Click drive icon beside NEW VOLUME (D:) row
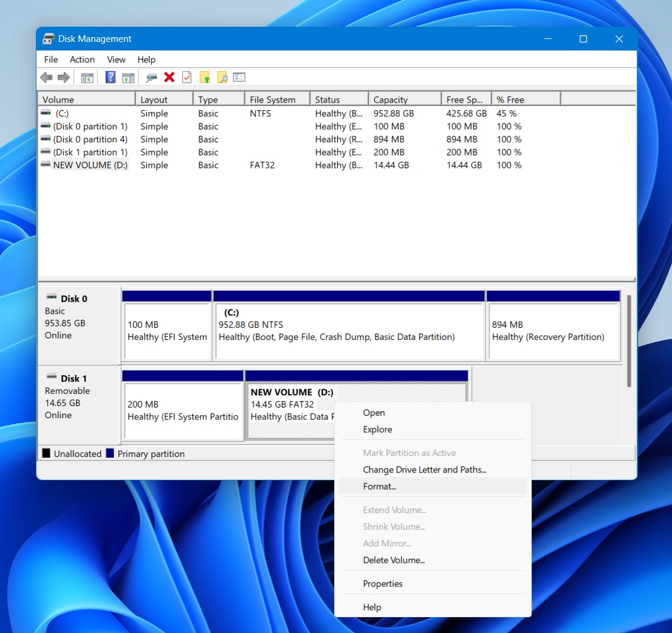672x633 pixels. 46,164
